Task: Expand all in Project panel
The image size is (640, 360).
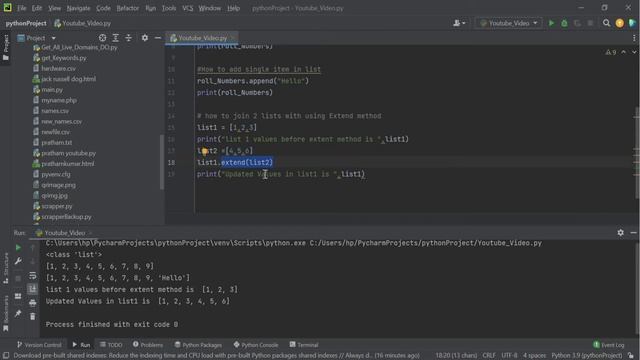Action: pos(116,38)
